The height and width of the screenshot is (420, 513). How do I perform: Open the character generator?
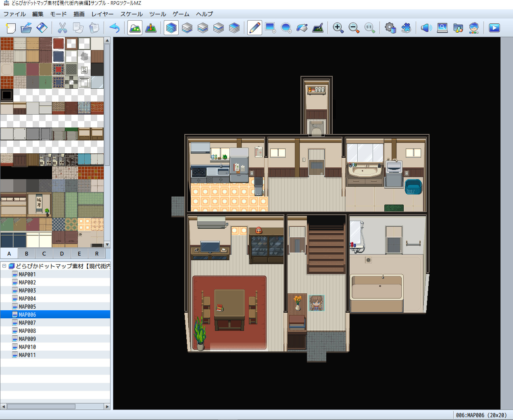pos(474,27)
